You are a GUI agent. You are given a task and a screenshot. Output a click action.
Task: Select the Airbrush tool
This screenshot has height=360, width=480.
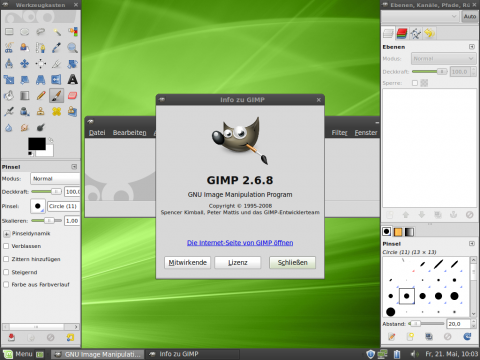[x=9, y=112]
